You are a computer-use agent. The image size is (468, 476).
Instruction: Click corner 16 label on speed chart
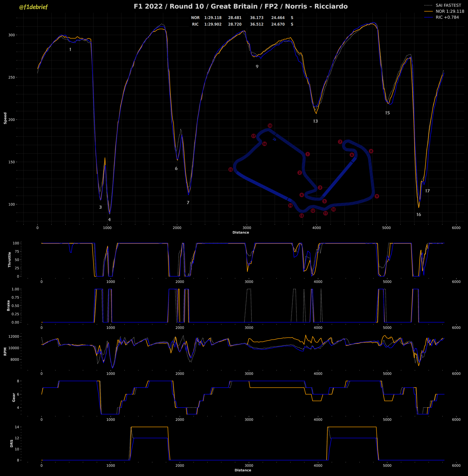[x=419, y=215]
